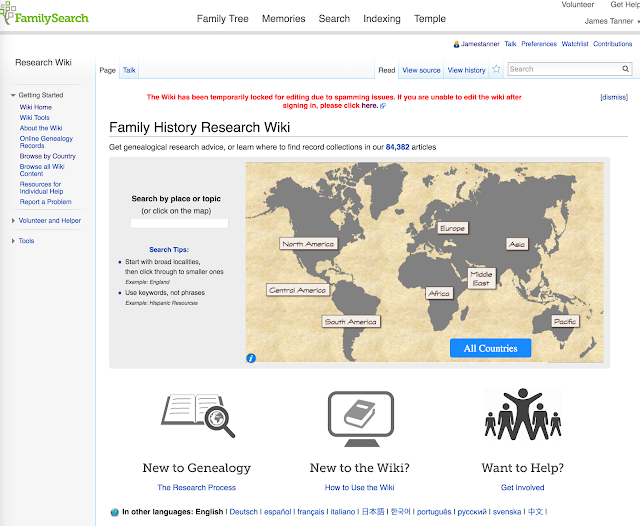Focus the search by place or topic field
This screenshot has width=640, height=526.
tap(179, 223)
